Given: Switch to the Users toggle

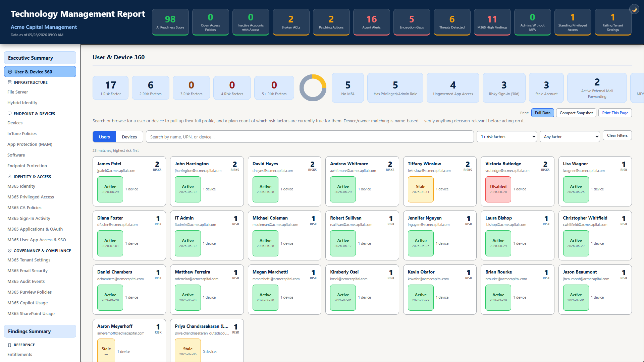Looking at the screenshot, I should click(104, 137).
